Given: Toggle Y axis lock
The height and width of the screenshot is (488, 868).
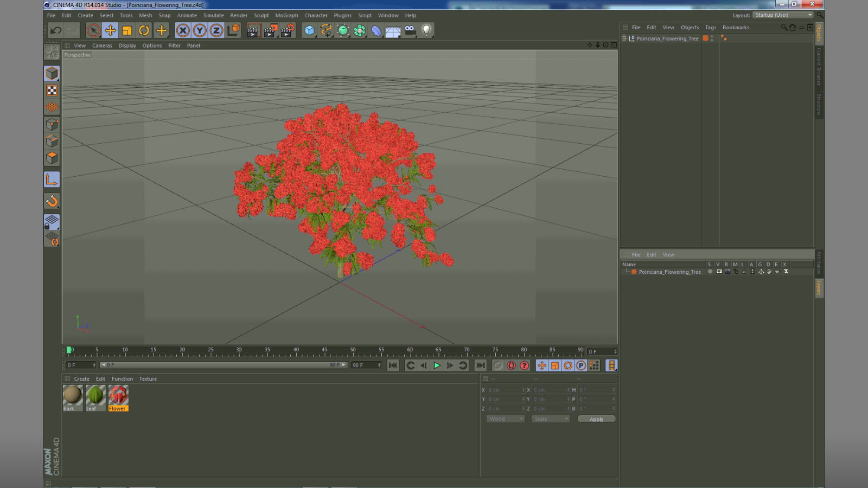Looking at the screenshot, I should (200, 30).
